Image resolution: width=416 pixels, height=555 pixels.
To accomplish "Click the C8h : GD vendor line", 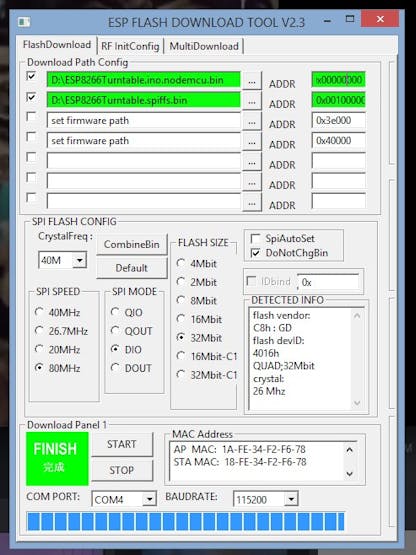I will [x=272, y=328].
